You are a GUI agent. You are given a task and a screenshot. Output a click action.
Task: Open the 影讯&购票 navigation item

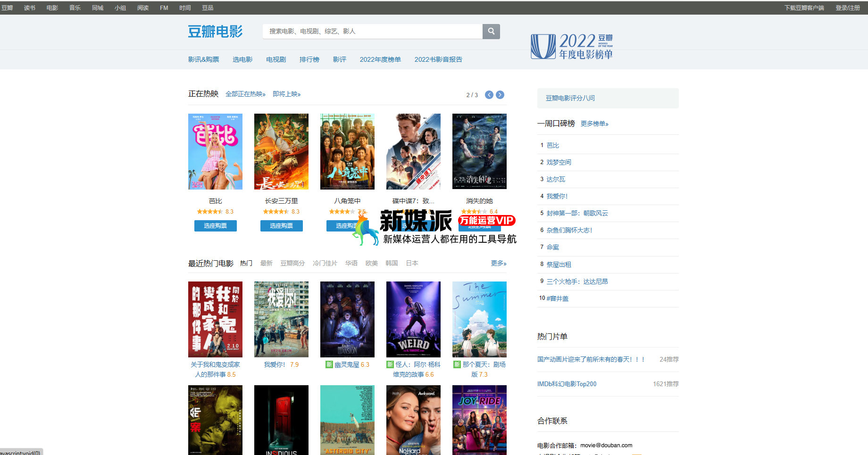[x=203, y=59]
